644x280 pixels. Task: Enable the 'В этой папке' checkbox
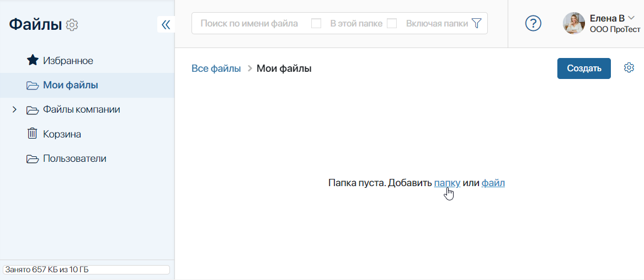[316, 23]
